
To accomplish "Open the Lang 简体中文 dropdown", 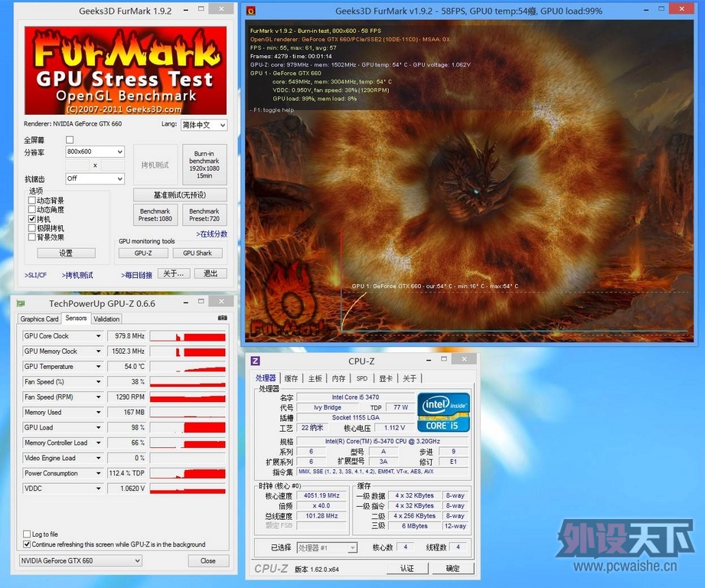I will [x=204, y=125].
